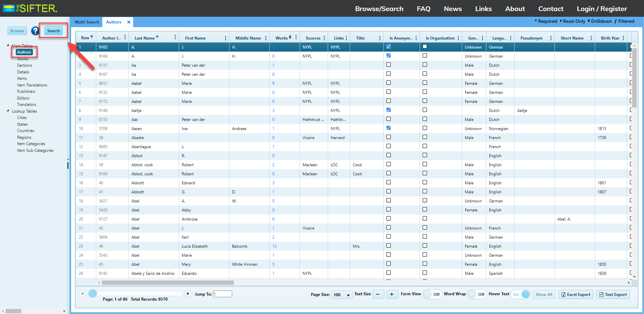Click the blue help question mark icon
This screenshot has width=644, height=314.
tap(35, 31)
